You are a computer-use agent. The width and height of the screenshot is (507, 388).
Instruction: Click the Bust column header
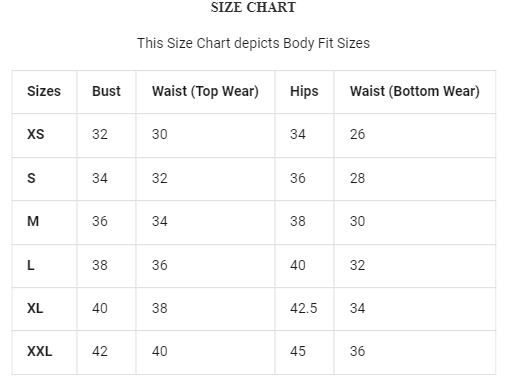tap(106, 91)
